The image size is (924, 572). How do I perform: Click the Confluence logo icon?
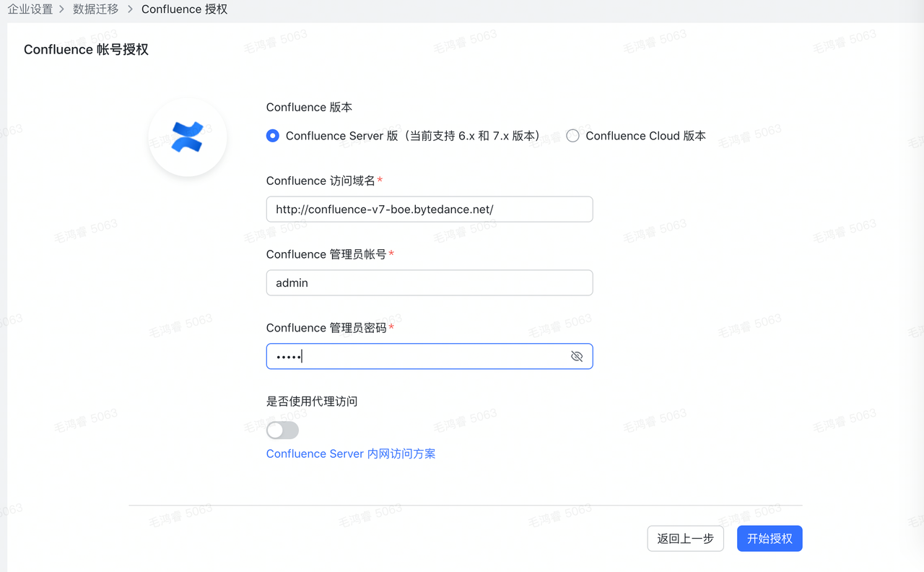coord(188,137)
